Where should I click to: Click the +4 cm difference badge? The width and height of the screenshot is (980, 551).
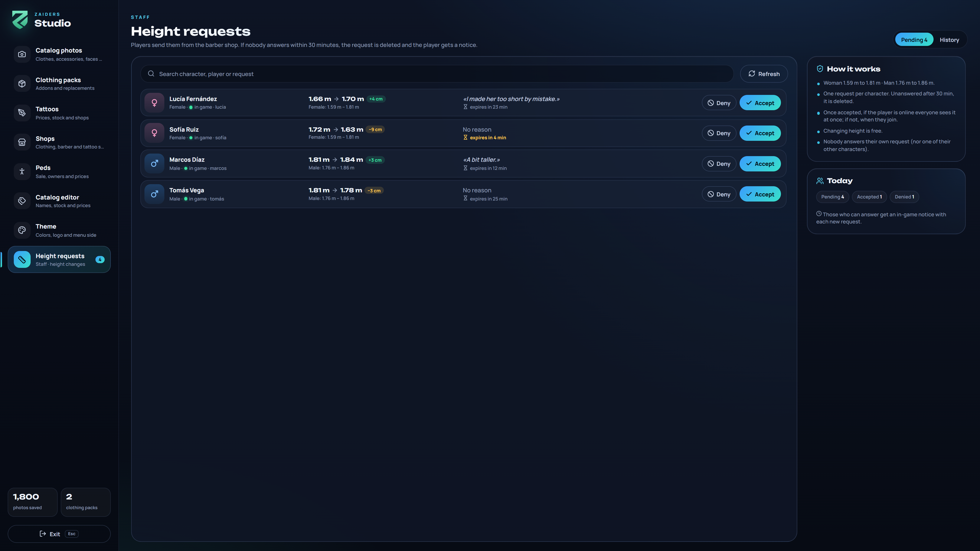[376, 99]
